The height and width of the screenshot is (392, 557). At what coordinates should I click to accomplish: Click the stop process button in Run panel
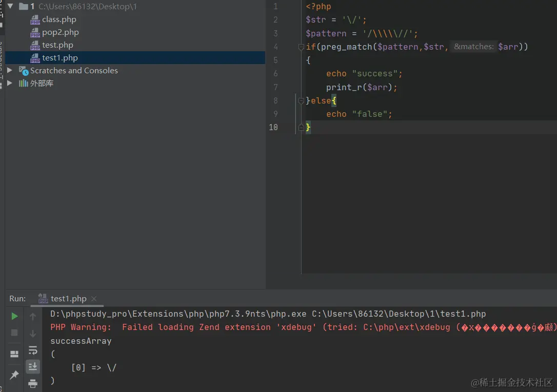[14, 333]
